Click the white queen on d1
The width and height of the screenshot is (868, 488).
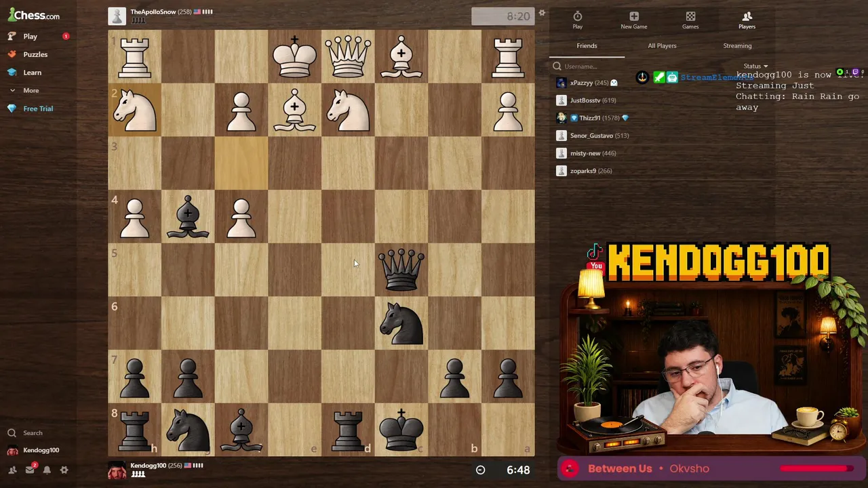(x=348, y=56)
